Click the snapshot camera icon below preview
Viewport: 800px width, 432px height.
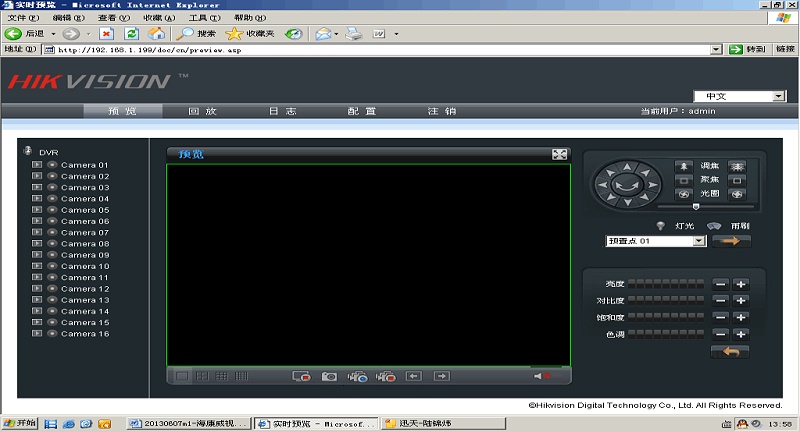click(x=328, y=376)
